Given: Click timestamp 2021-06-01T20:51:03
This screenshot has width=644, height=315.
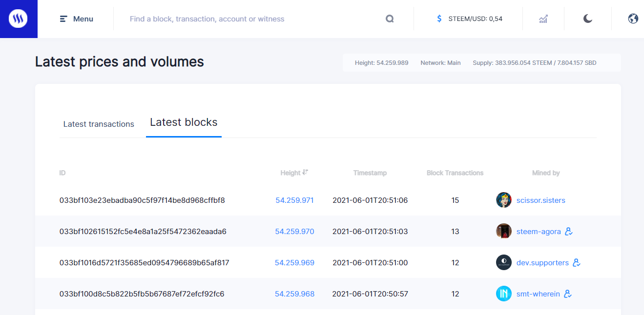Looking at the screenshot, I should [x=370, y=232].
